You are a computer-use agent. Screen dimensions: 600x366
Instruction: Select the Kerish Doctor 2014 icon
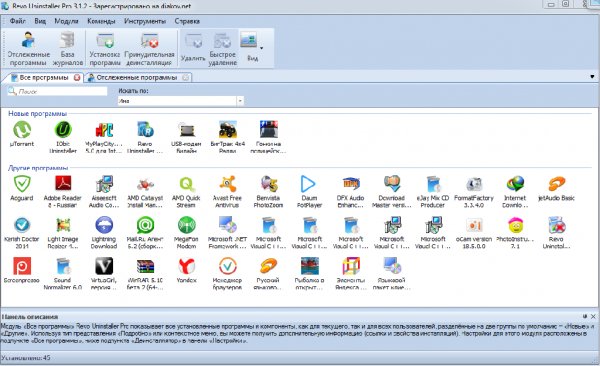[22, 225]
